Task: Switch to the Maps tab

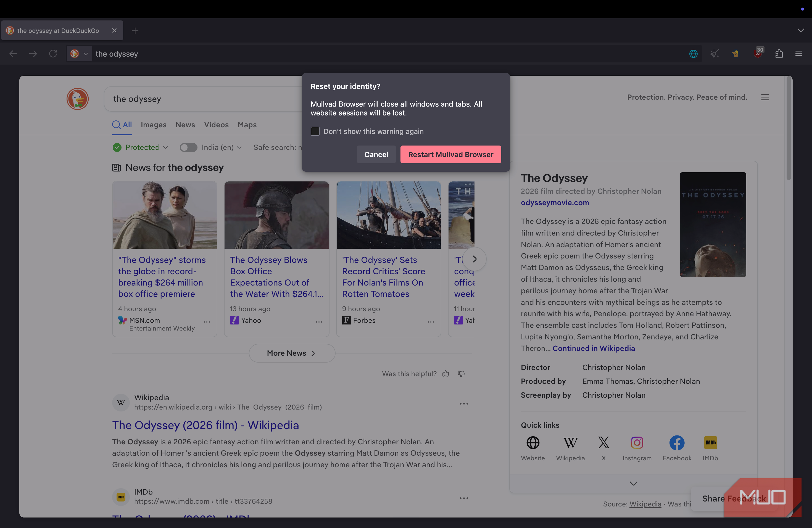Action: [x=247, y=125]
